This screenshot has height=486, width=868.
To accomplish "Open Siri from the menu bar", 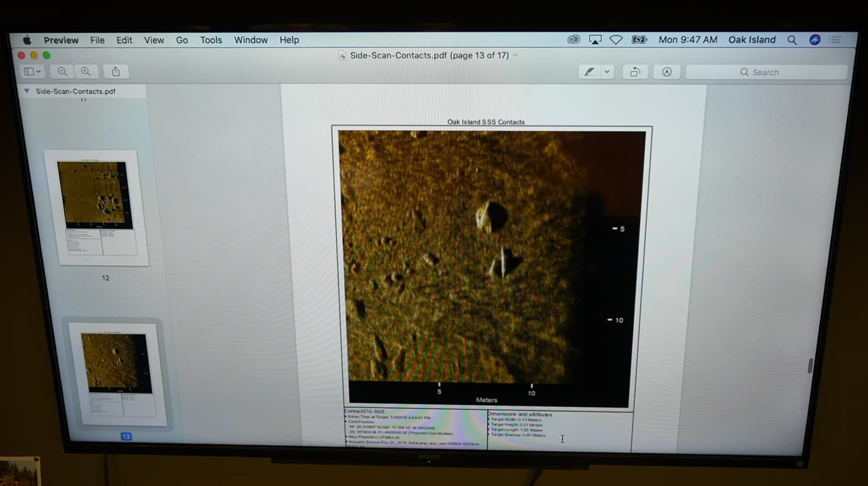I will pos(814,40).
